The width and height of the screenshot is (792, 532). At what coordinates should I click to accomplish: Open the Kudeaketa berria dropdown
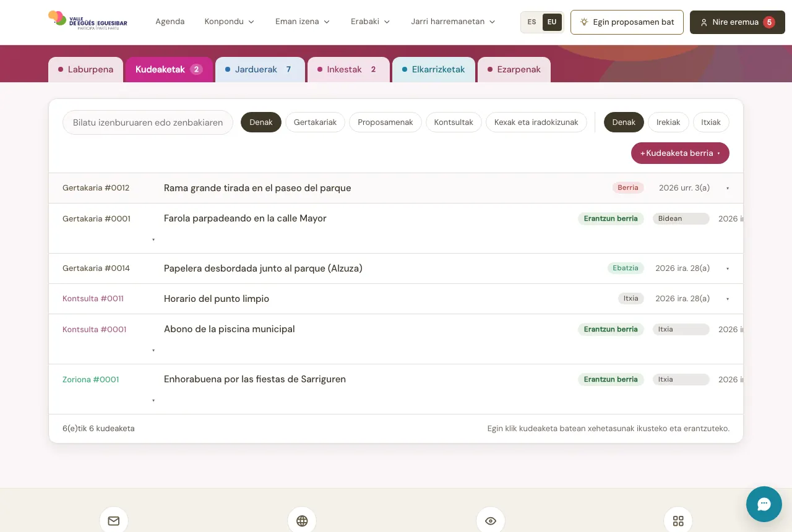click(680, 153)
